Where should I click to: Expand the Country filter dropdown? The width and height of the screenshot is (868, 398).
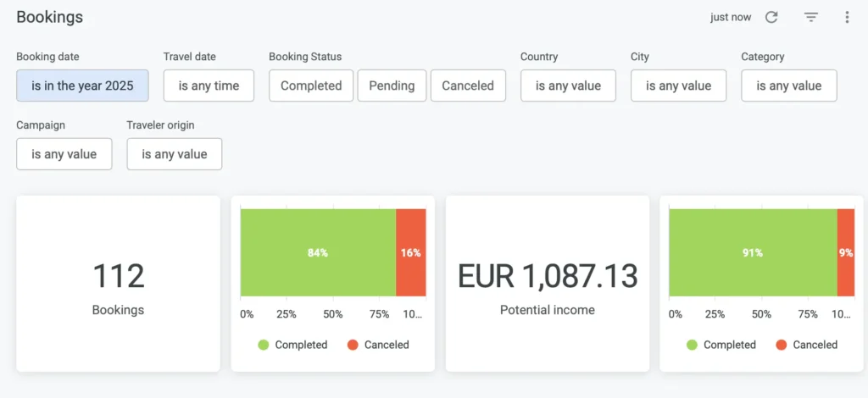pyautogui.click(x=568, y=86)
